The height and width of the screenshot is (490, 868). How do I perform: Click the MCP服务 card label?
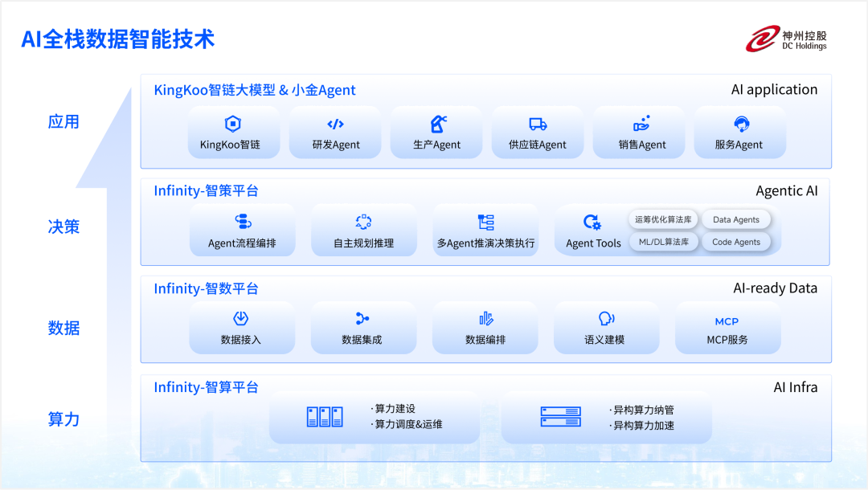point(727,340)
